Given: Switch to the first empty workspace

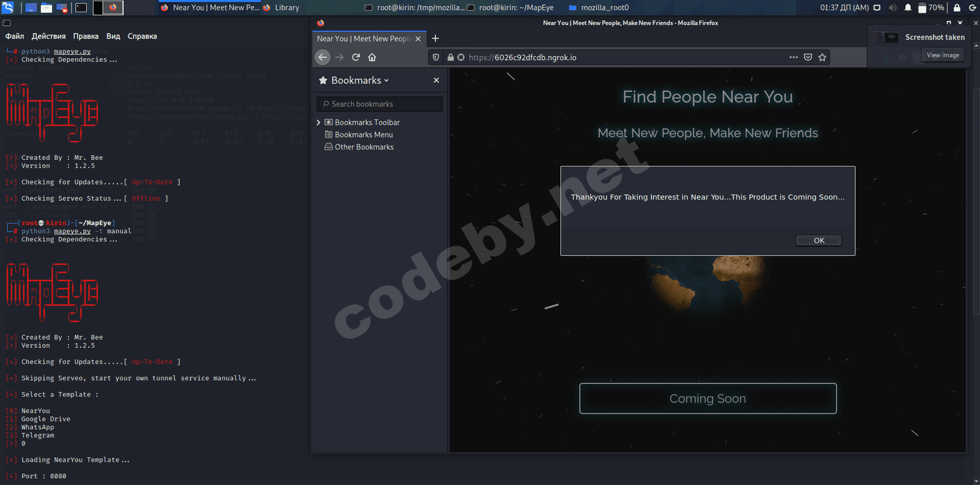Looking at the screenshot, I should coord(97,7).
